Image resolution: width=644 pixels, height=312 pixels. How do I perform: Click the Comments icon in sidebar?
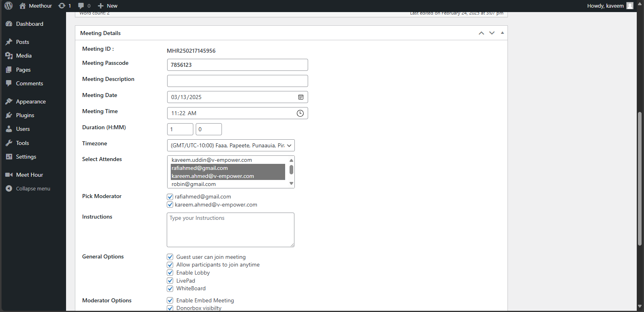pyautogui.click(x=9, y=83)
